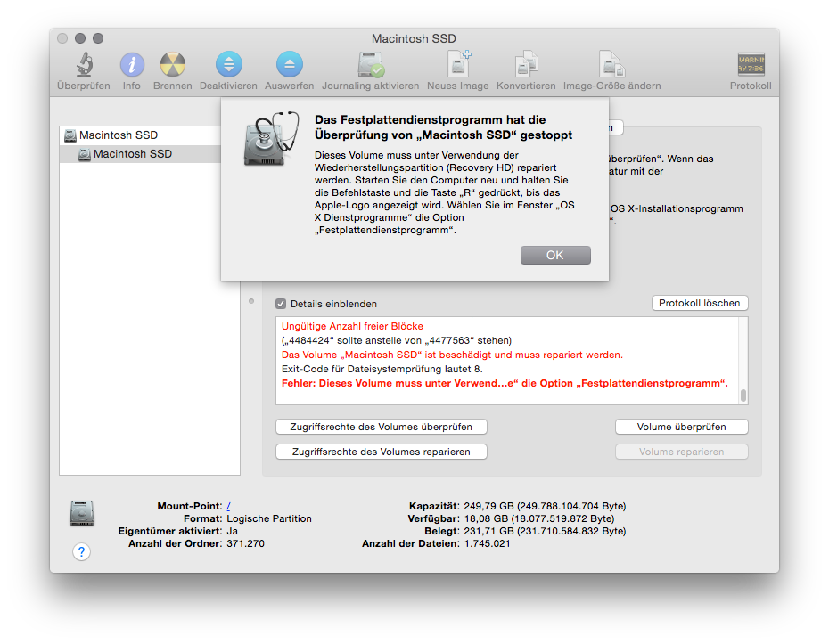Viewport: 829px width, 644px height.
Task: Click the Überprüfen microscope toolbar icon
Action: tap(84, 64)
